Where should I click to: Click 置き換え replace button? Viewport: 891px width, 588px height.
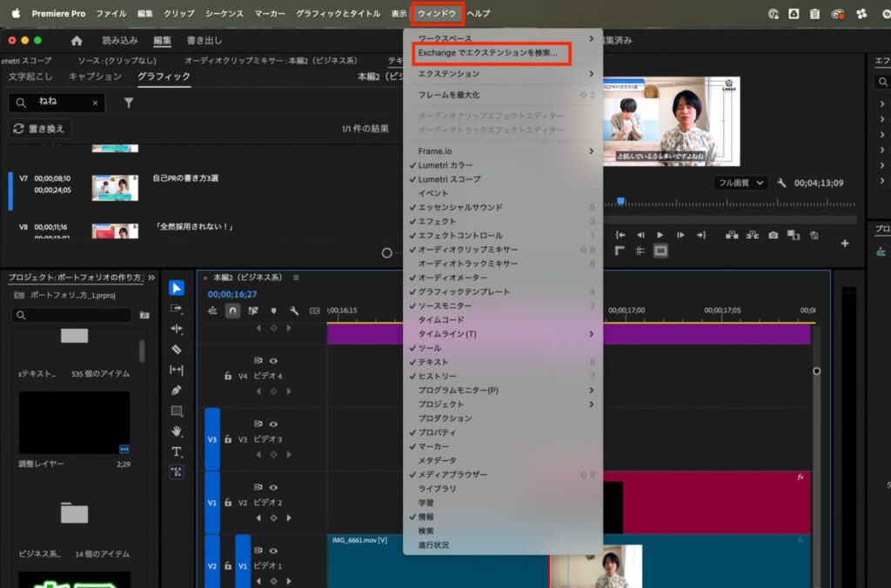coord(40,129)
